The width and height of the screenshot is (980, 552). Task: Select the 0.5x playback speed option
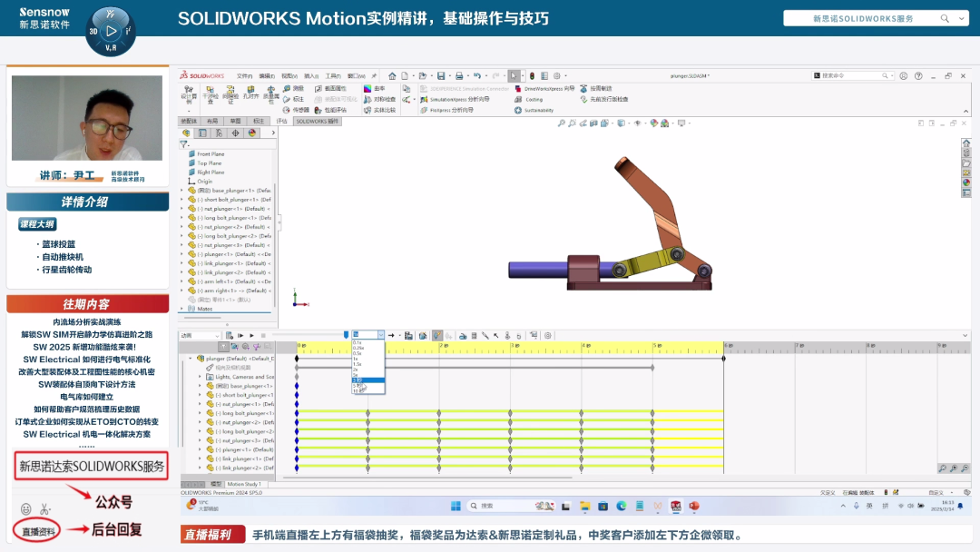point(357,353)
